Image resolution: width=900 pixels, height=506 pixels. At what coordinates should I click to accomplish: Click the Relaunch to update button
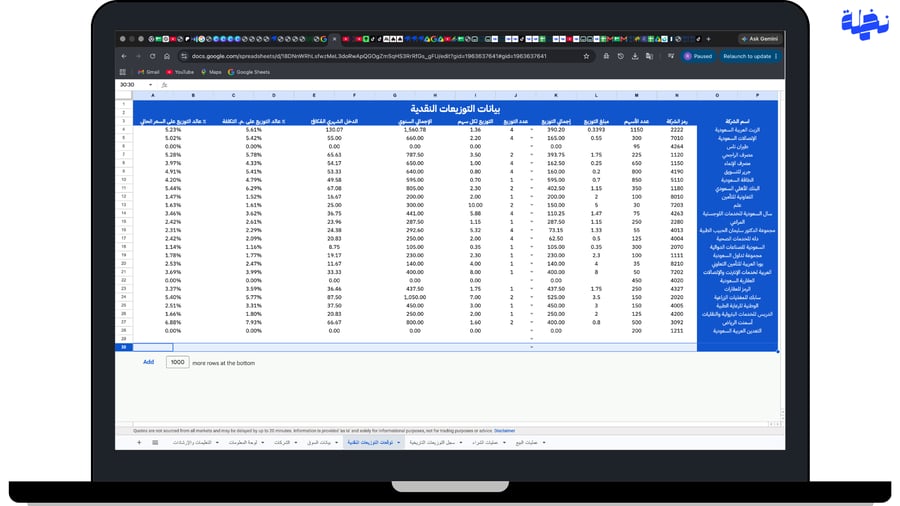coord(747,56)
